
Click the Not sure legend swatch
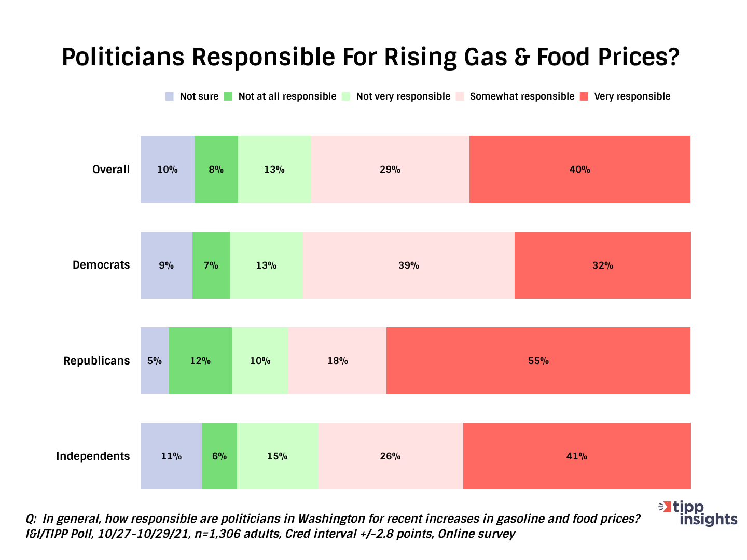pos(170,96)
